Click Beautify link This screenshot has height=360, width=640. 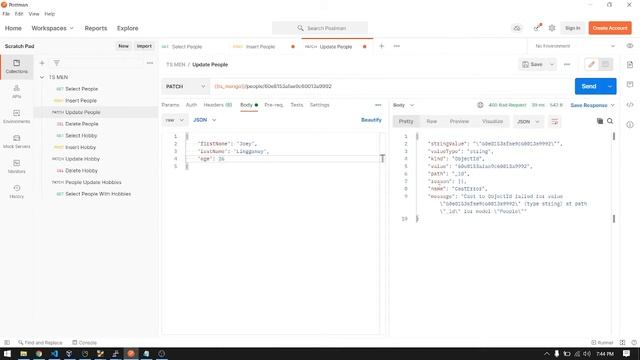pos(371,120)
